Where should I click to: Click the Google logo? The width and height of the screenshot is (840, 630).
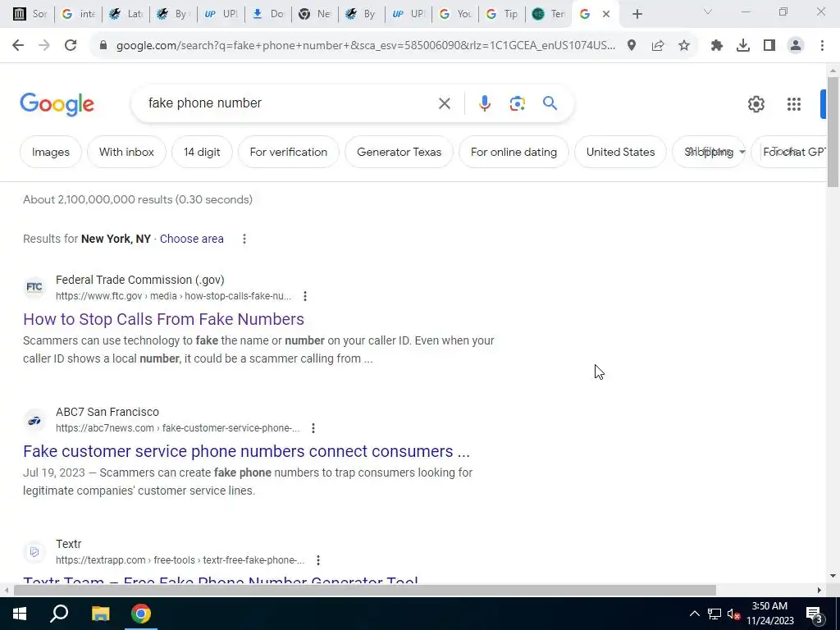pyautogui.click(x=57, y=104)
